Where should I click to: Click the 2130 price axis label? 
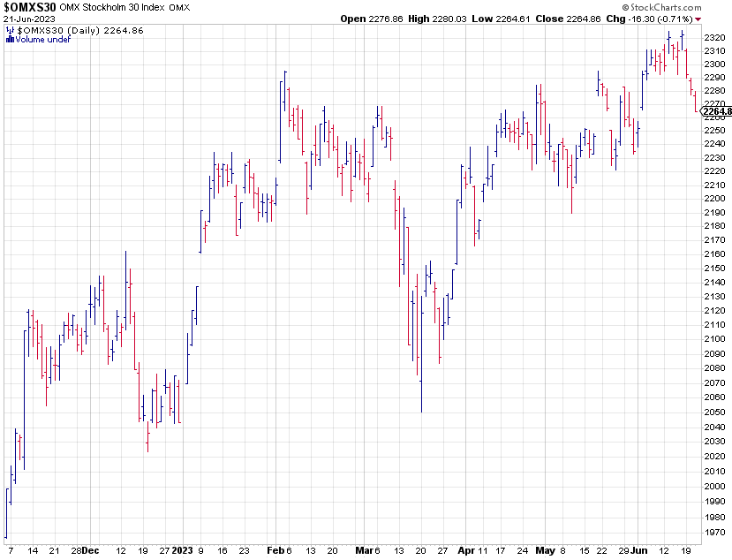714,297
